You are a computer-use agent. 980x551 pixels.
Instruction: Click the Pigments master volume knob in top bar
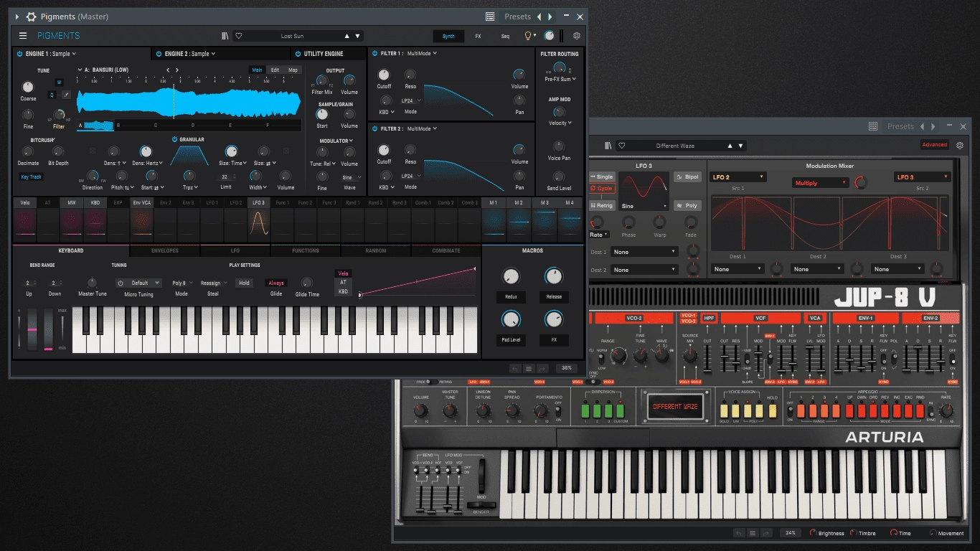click(549, 36)
